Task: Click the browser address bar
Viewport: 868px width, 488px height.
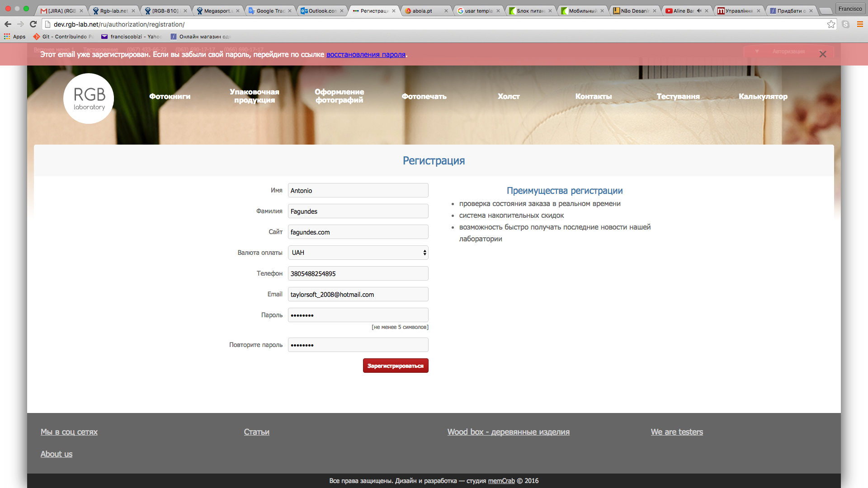Action: pyautogui.click(x=434, y=24)
